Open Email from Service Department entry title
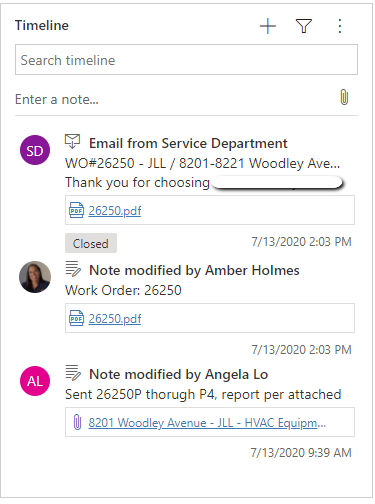The width and height of the screenshot is (375, 504). pos(188,143)
